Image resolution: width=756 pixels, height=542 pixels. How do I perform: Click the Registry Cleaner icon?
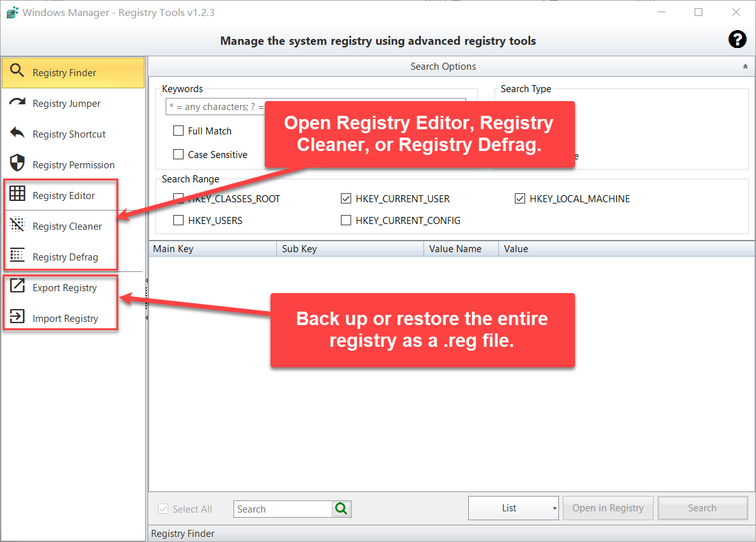point(17,224)
